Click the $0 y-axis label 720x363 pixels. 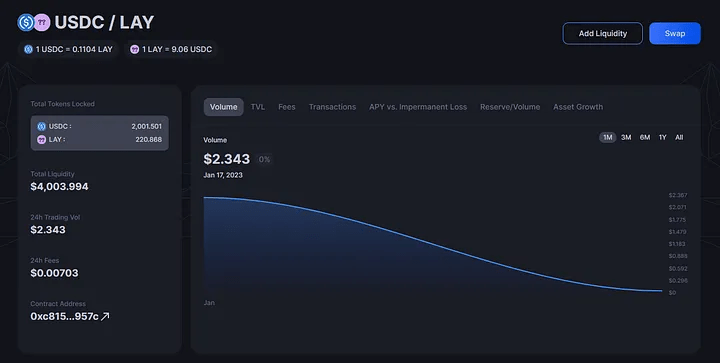672,292
